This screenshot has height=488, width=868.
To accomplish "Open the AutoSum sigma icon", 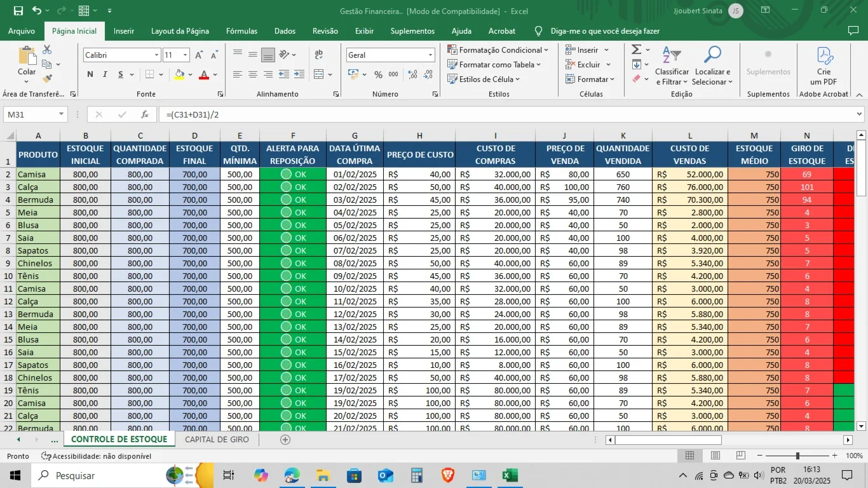I will [x=636, y=50].
